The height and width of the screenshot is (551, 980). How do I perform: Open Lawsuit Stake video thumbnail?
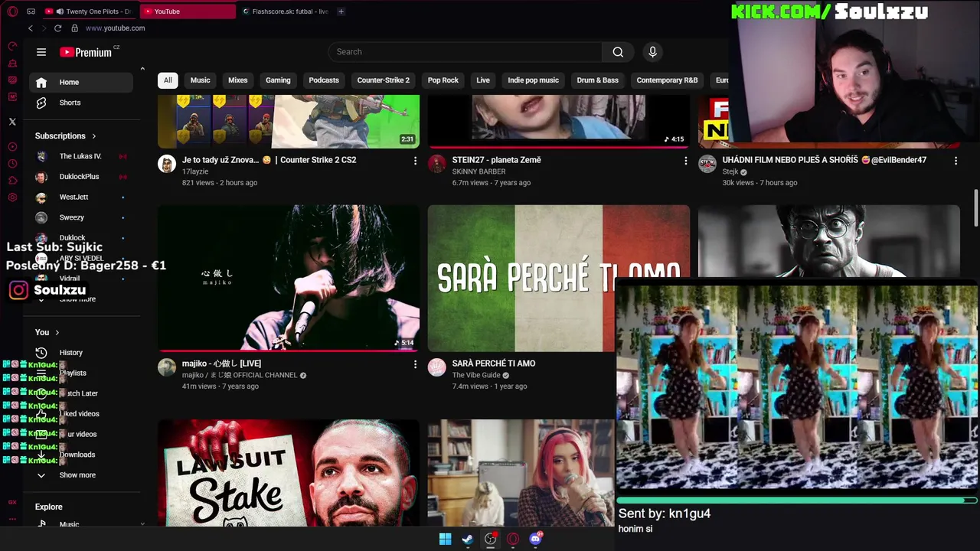[289, 473]
